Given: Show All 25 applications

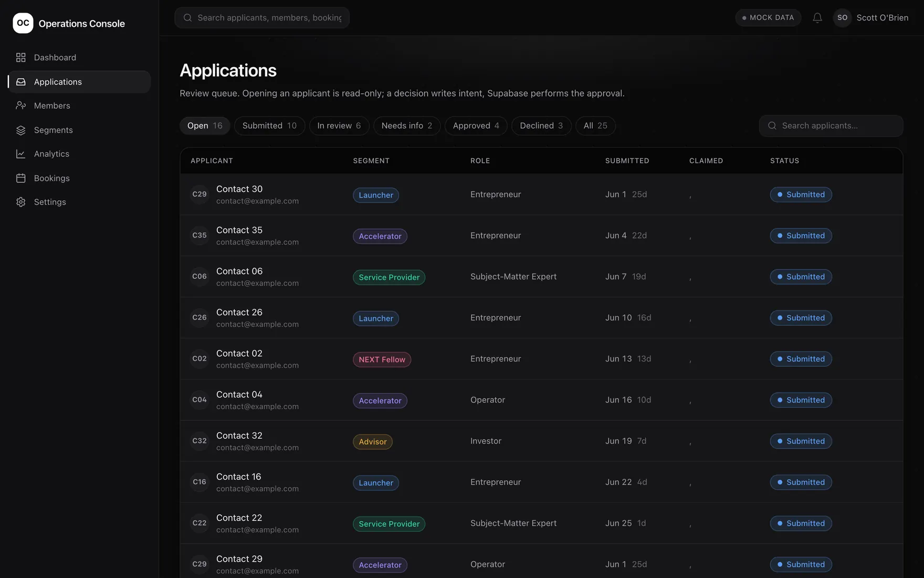Looking at the screenshot, I should pos(595,126).
